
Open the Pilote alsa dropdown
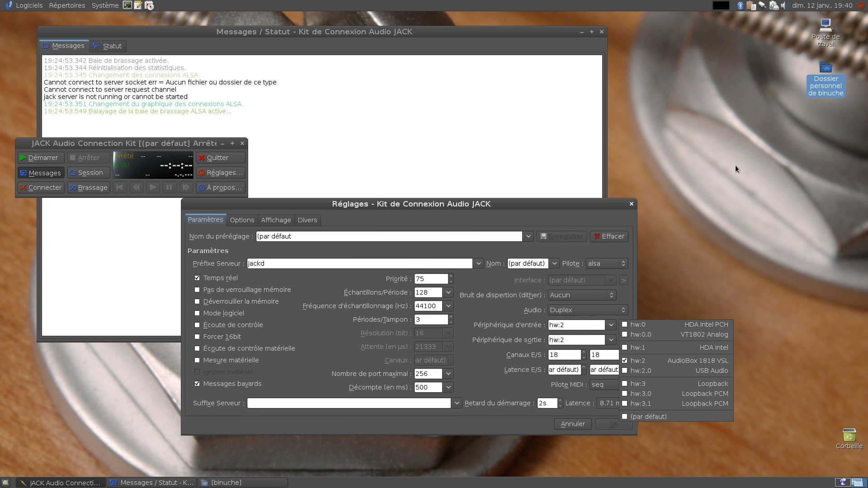pos(607,263)
